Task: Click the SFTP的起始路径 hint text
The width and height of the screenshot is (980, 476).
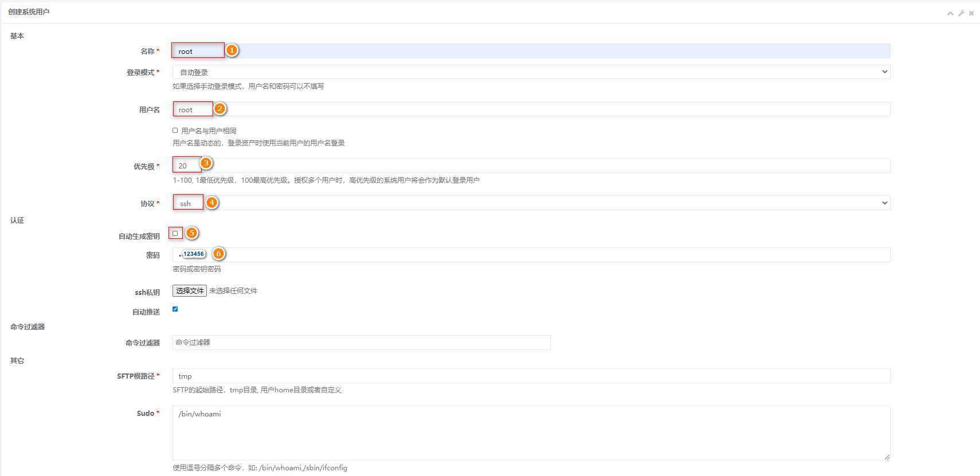Action: click(x=257, y=390)
